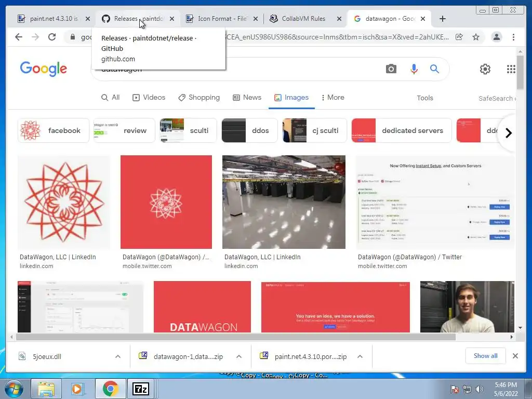
Task: Start voice search with the microphone icon
Action: point(414,69)
